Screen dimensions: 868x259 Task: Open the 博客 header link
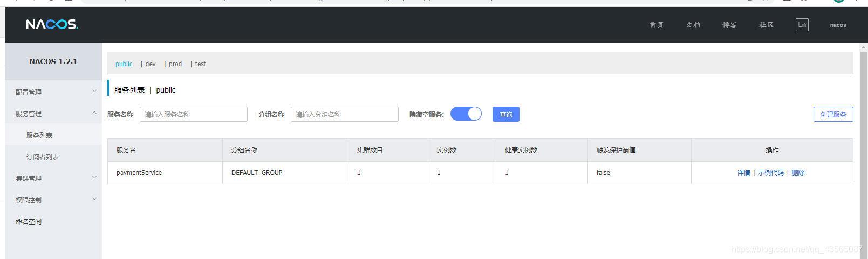[730, 25]
